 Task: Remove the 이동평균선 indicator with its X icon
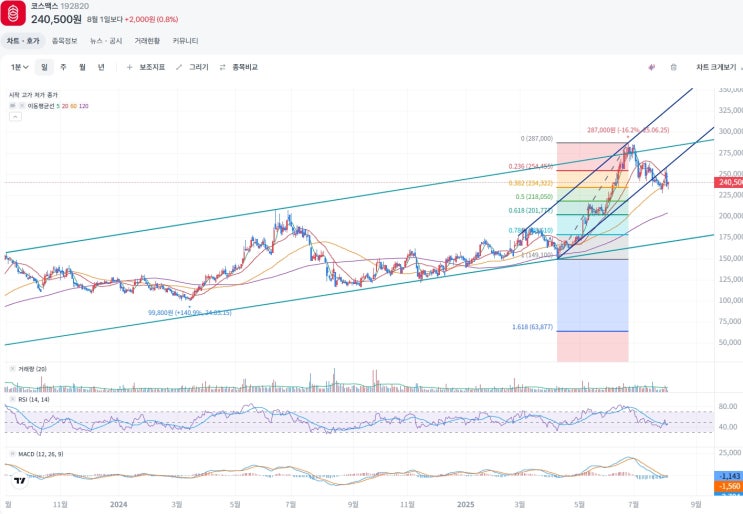click(22, 106)
